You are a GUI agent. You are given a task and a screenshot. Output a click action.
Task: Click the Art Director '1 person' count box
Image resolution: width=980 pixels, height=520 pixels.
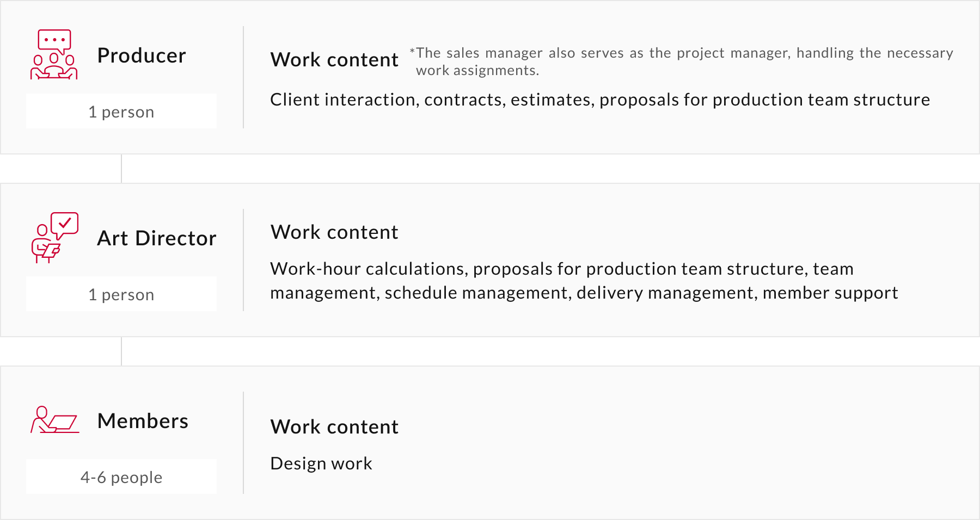coord(121,294)
